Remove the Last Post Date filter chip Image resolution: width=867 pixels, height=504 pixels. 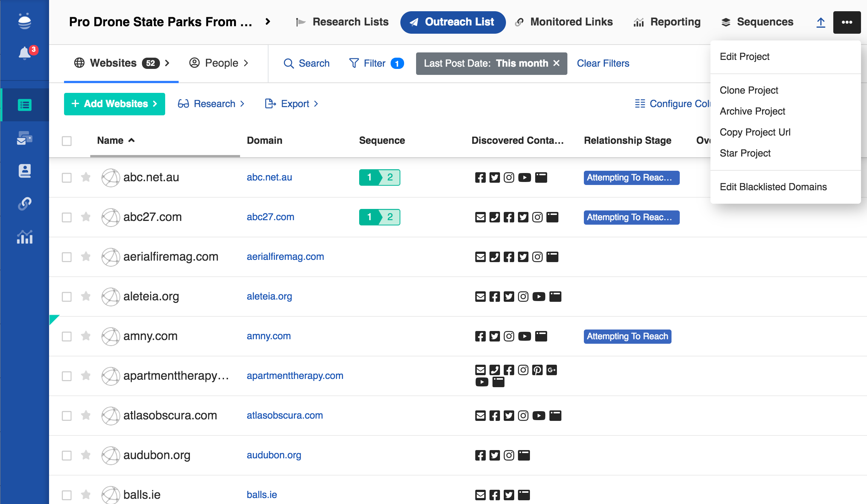(x=557, y=63)
